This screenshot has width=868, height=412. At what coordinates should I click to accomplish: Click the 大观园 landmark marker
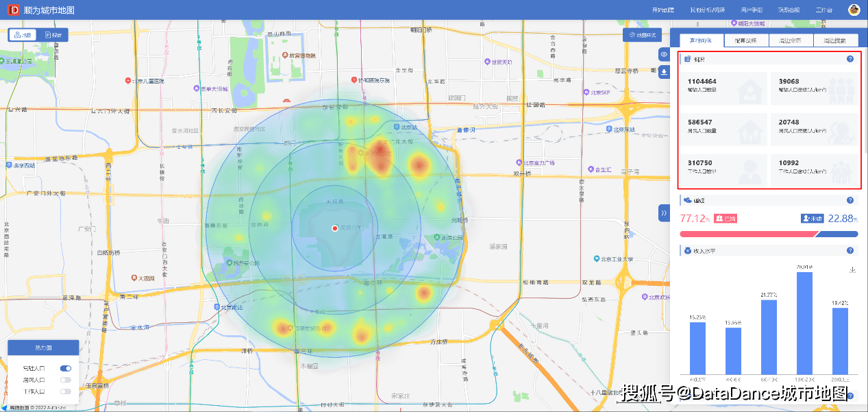pyautogui.click(x=134, y=278)
